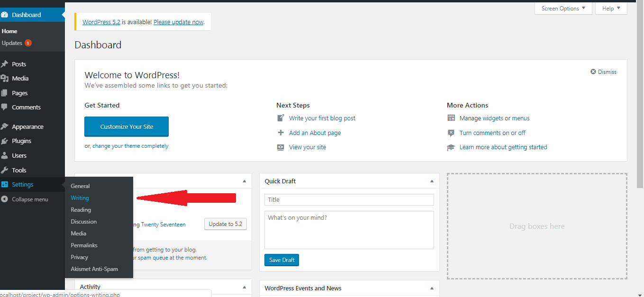The width and height of the screenshot is (644, 297).
Task: Click the Save Draft button
Action: coord(281,260)
